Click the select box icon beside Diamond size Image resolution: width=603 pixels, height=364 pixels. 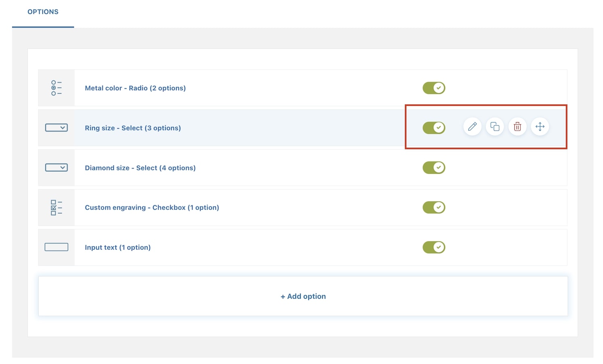(56, 167)
